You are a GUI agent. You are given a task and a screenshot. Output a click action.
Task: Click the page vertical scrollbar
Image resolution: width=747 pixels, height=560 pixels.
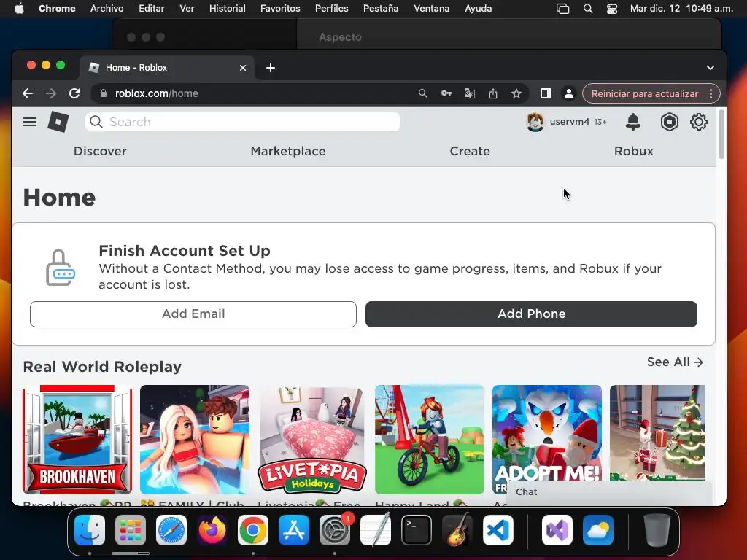(x=721, y=134)
